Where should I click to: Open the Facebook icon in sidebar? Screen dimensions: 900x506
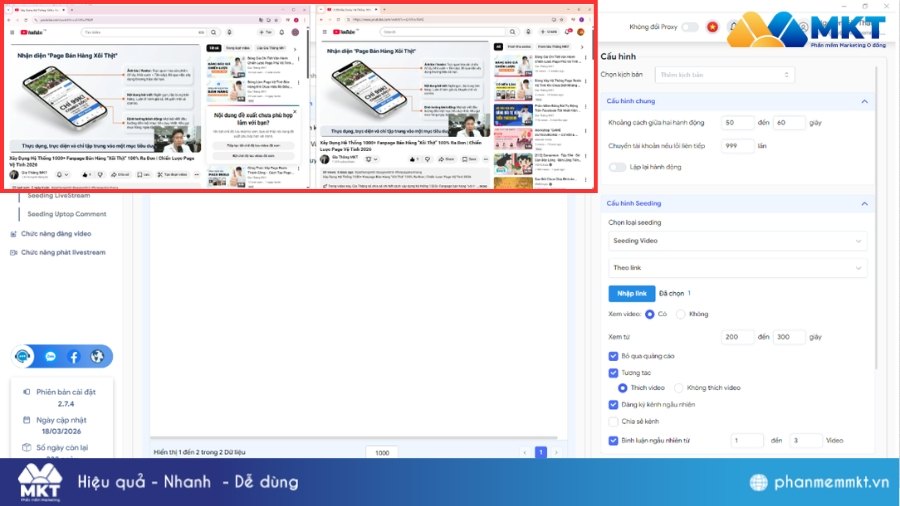pos(73,356)
